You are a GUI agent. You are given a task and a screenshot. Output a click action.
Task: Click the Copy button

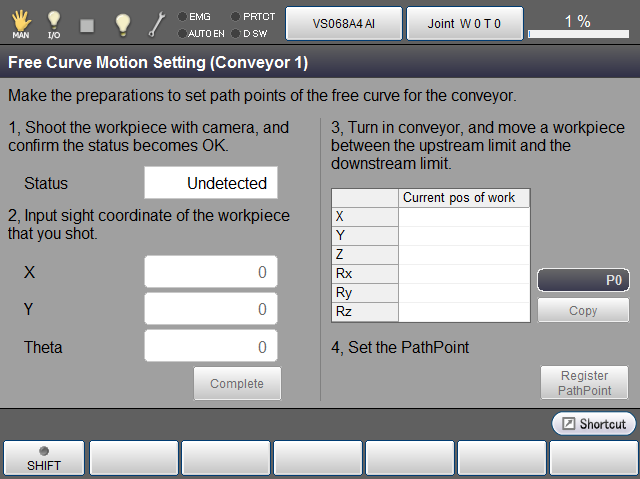pyautogui.click(x=583, y=311)
